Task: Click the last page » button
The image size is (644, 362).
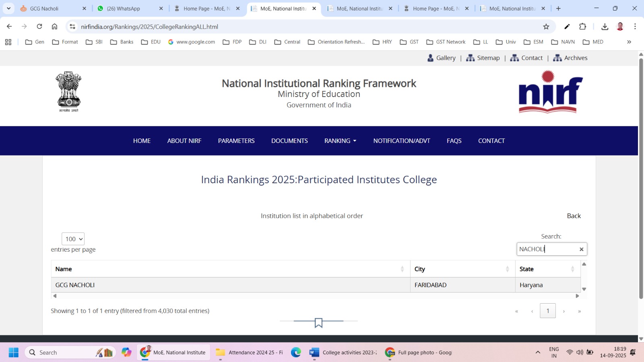Action: (x=580, y=311)
